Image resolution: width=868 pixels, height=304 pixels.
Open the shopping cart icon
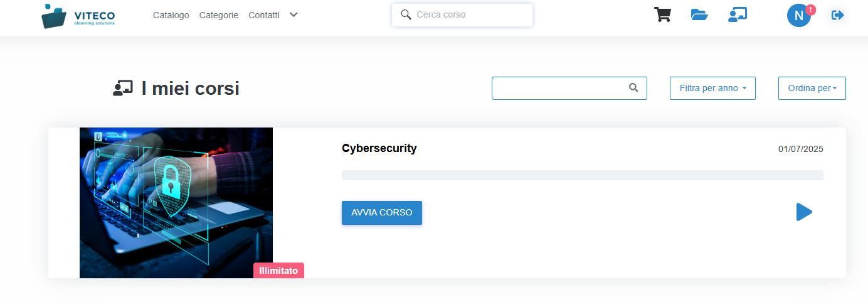point(662,14)
